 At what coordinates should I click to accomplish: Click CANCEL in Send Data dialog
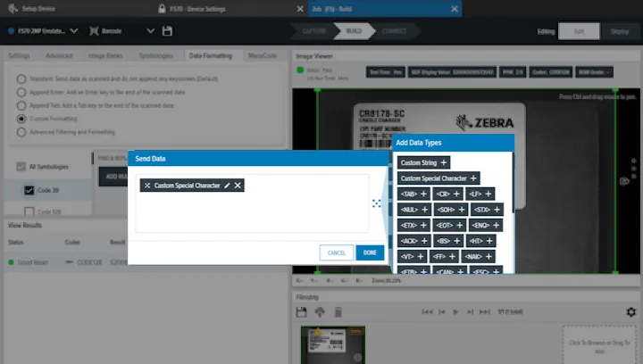pos(337,252)
